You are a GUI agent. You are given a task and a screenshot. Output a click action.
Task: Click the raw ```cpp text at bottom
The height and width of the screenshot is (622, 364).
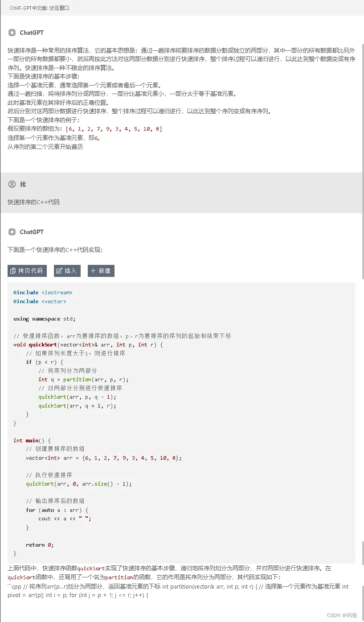click(15, 586)
